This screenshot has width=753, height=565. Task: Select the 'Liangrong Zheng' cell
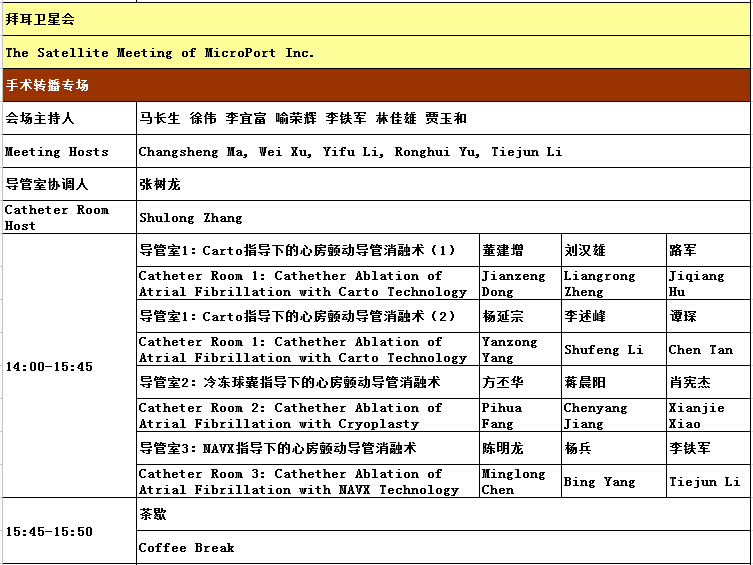[614, 283]
